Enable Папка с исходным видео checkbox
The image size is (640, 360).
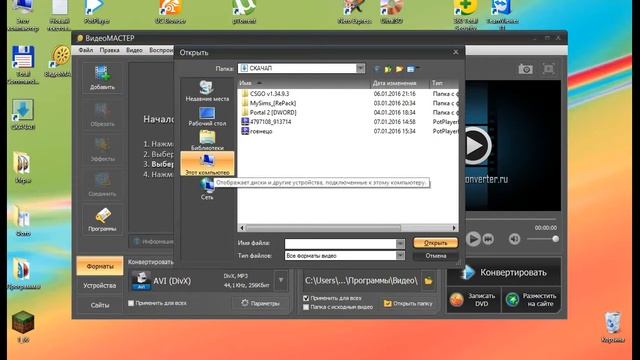coord(306,307)
